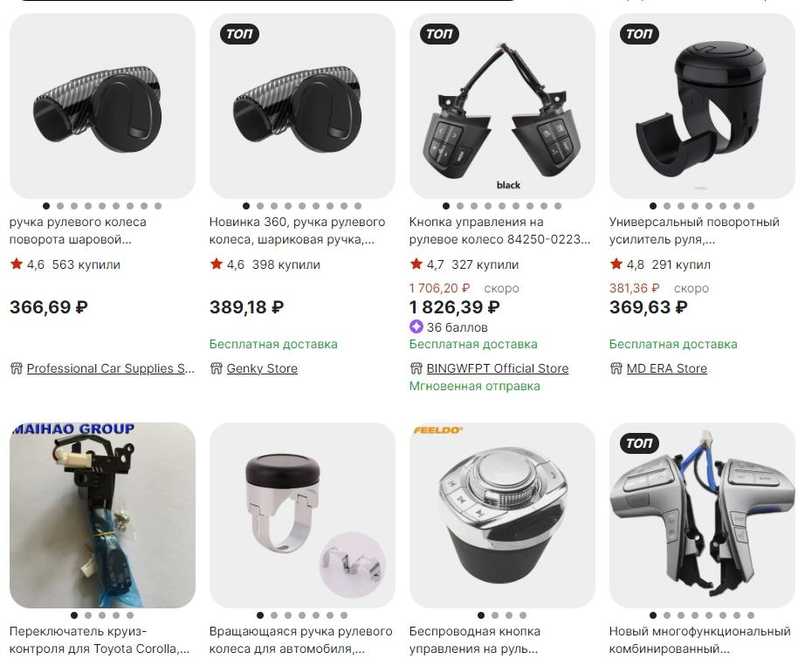This screenshot has height=659, width=812.
Task: Click the purple points icon near 36 баллов
Action: (416, 327)
